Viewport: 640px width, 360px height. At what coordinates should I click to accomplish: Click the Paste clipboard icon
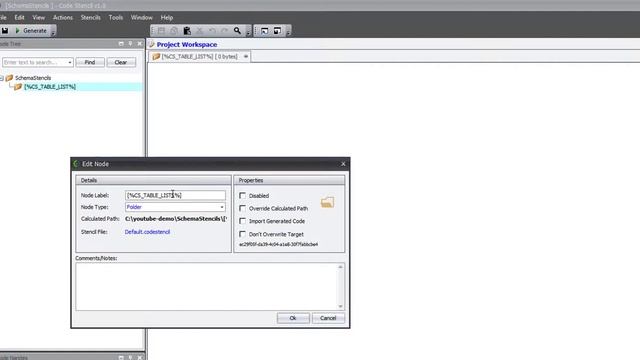coord(187,31)
